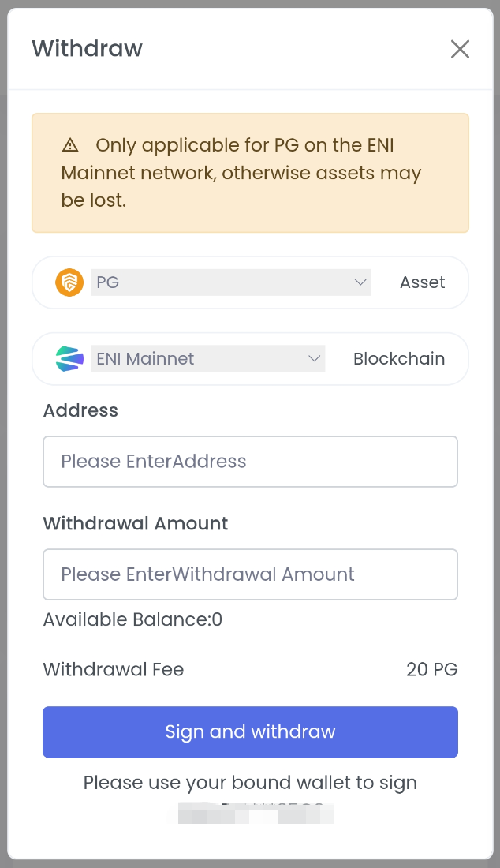Click the Asset label
This screenshot has width=500, height=868.
pyautogui.click(x=422, y=282)
